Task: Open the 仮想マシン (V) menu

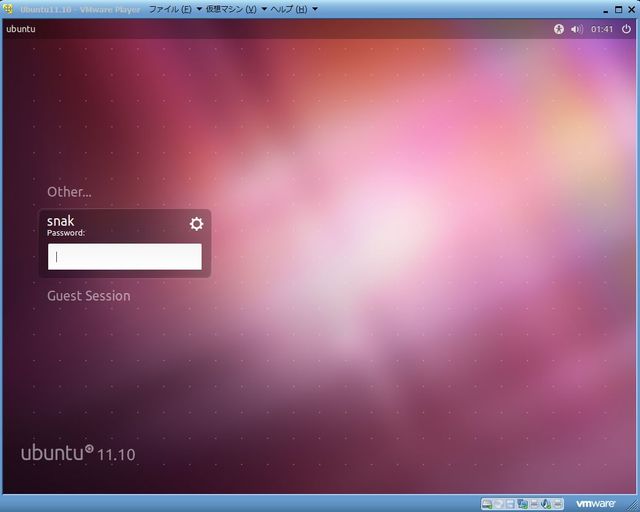Action: click(x=231, y=9)
